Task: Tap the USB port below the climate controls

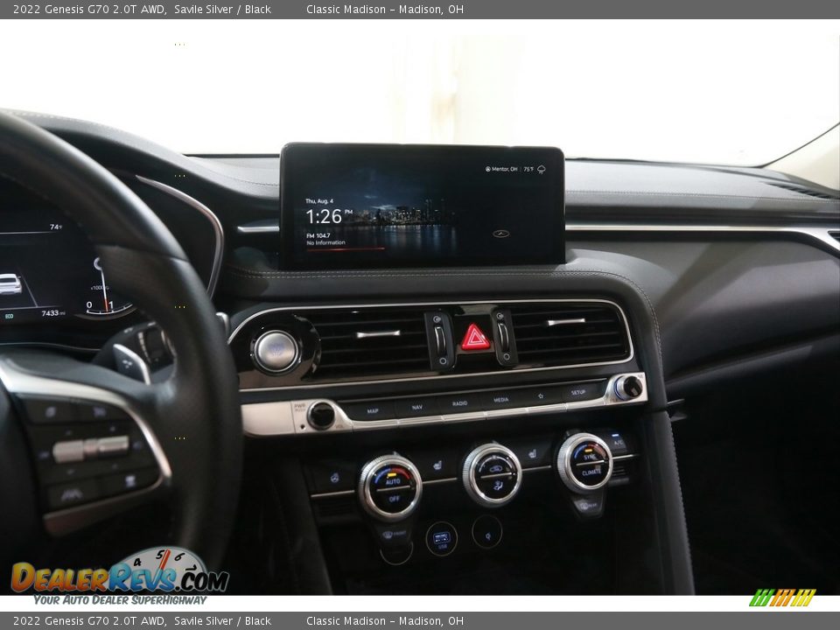Action: point(441,538)
